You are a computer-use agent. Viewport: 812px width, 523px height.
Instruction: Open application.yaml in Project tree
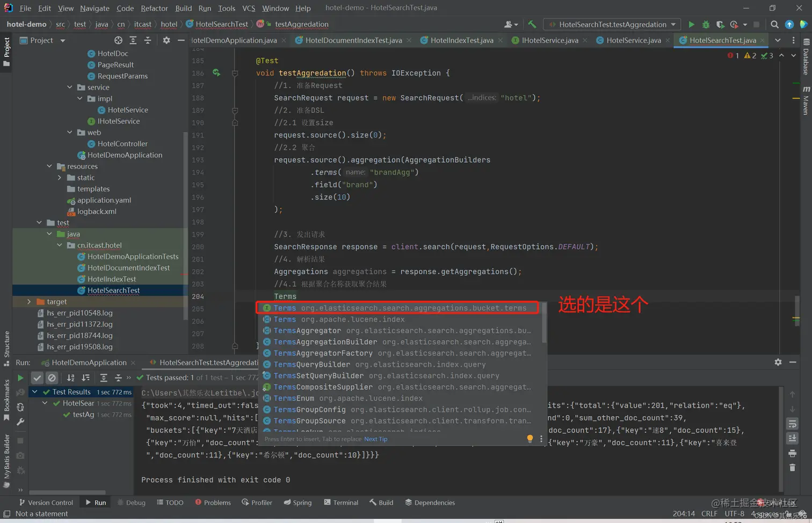tap(104, 200)
